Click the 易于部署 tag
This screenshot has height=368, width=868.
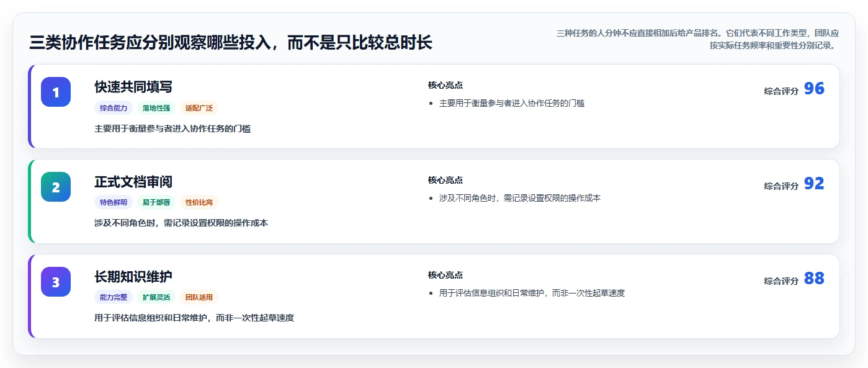(x=156, y=202)
